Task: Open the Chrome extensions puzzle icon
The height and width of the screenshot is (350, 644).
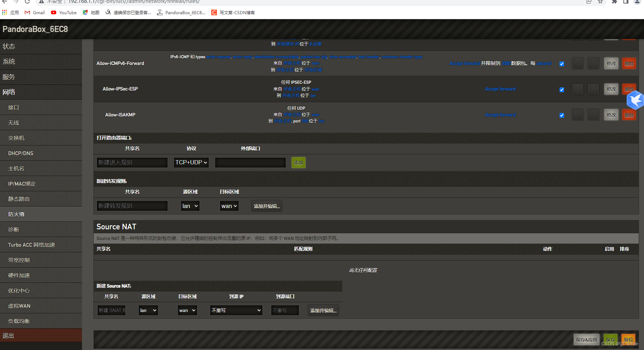Action: [x=614, y=2]
